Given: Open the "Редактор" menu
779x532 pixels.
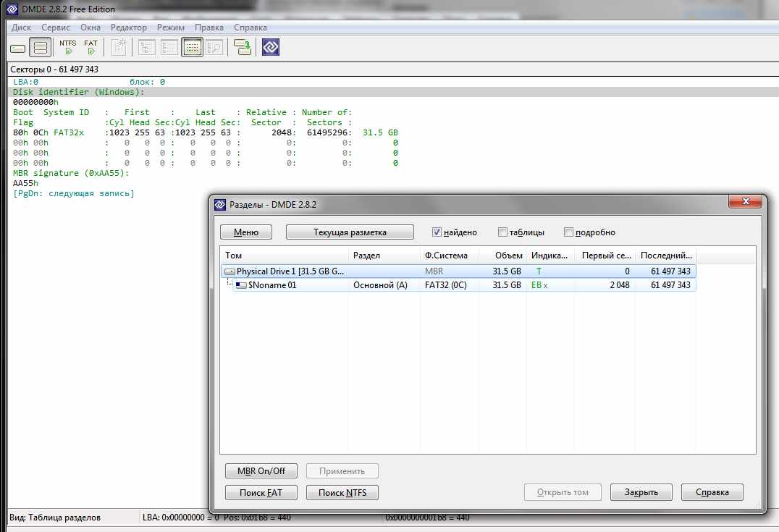Looking at the screenshot, I should tap(129, 28).
